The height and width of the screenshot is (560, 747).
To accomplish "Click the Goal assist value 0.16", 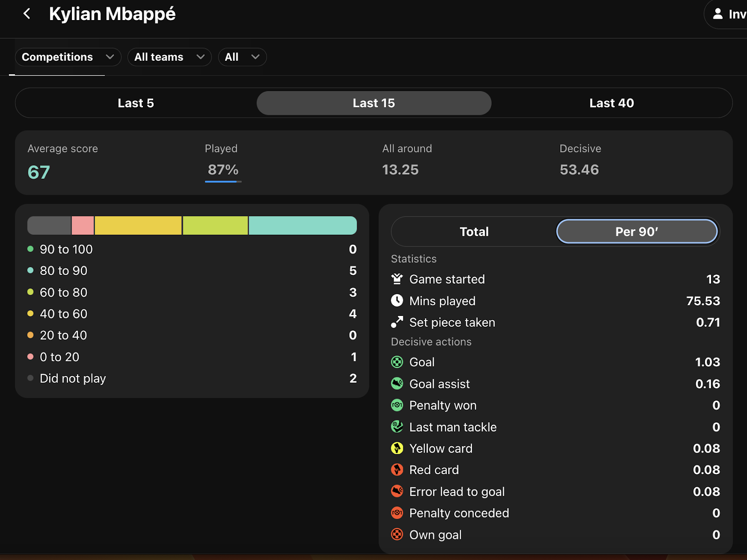I will pyautogui.click(x=708, y=384).
